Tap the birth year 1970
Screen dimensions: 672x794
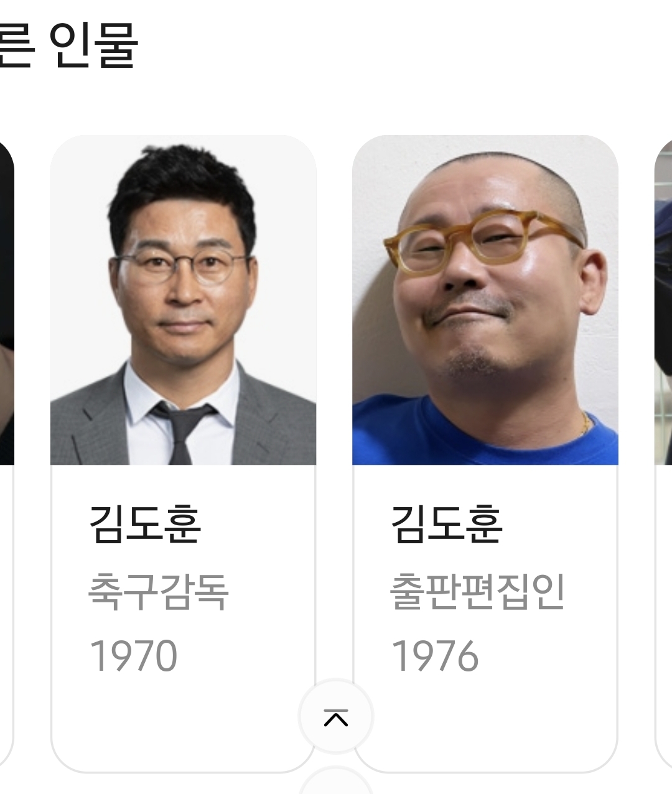click(x=133, y=656)
